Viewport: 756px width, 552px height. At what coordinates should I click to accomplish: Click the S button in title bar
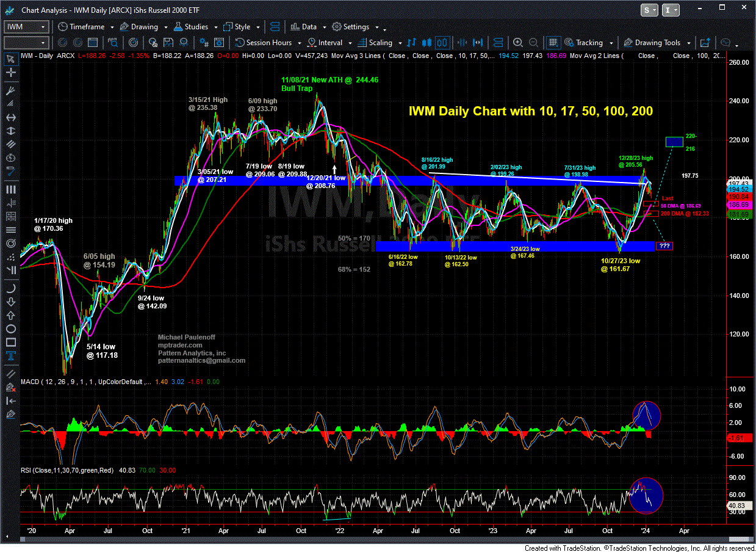click(x=650, y=10)
